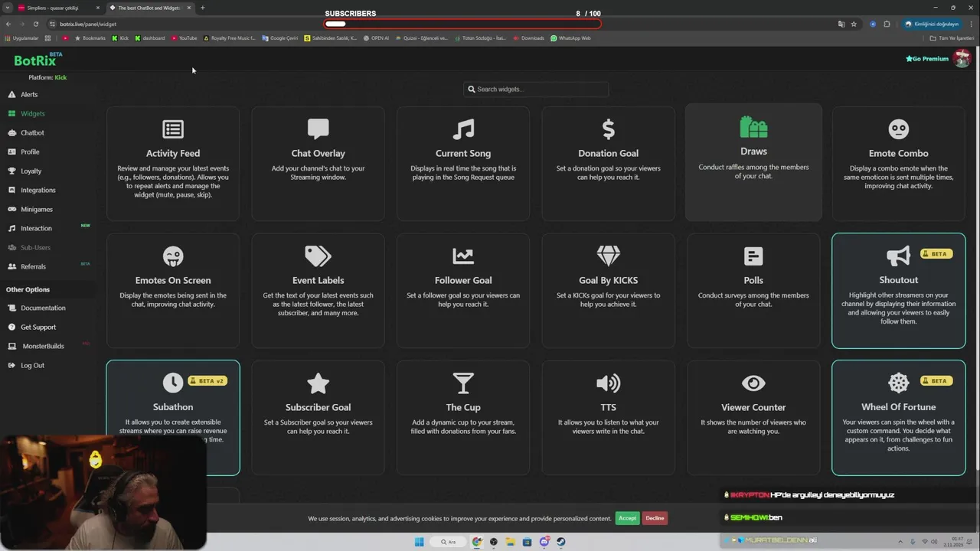This screenshot has height=551, width=980.
Task: Open the Kick bookmark
Action: click(121, 38)
